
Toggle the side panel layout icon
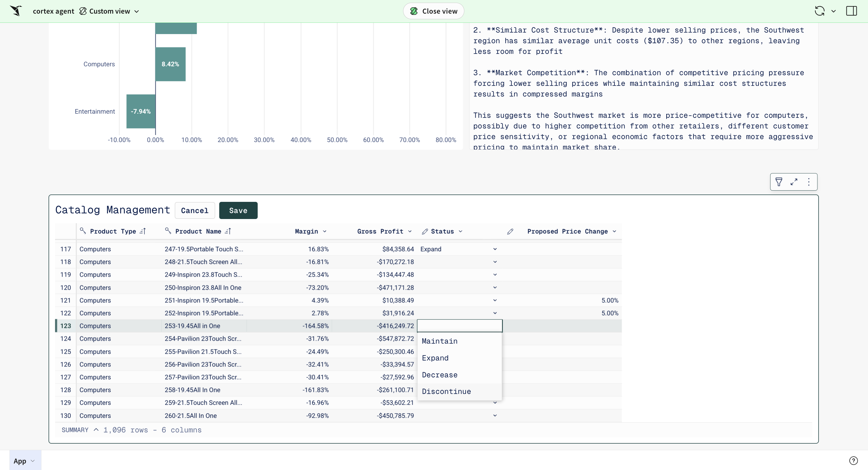click(851, 11)
